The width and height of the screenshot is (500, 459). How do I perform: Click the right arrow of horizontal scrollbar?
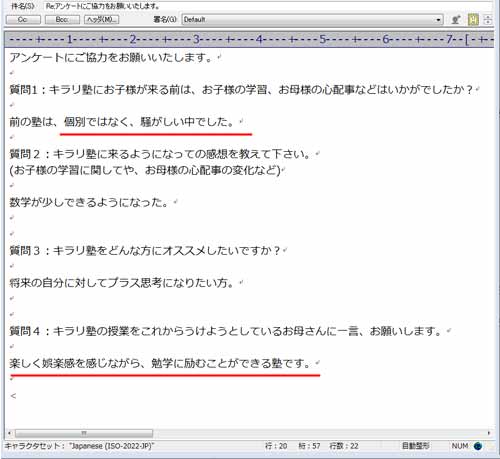(489, 433)
